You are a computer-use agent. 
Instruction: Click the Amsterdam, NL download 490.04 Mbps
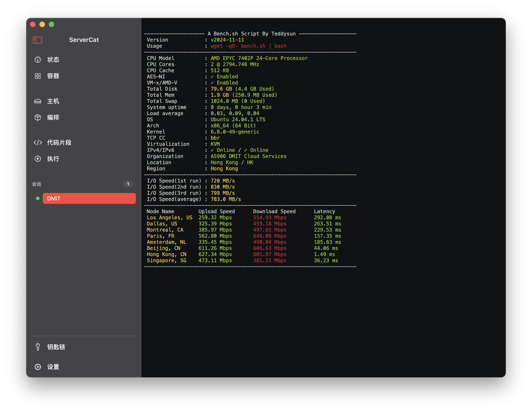pos(270,242)
